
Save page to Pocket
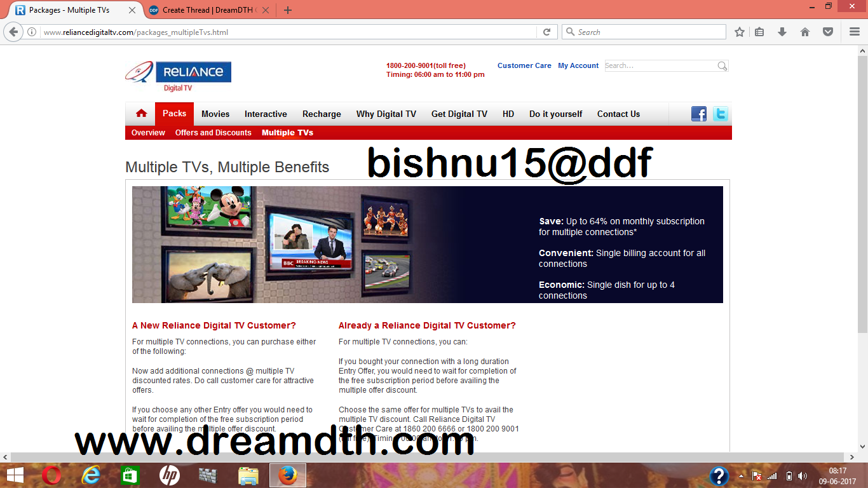point(827,32)
